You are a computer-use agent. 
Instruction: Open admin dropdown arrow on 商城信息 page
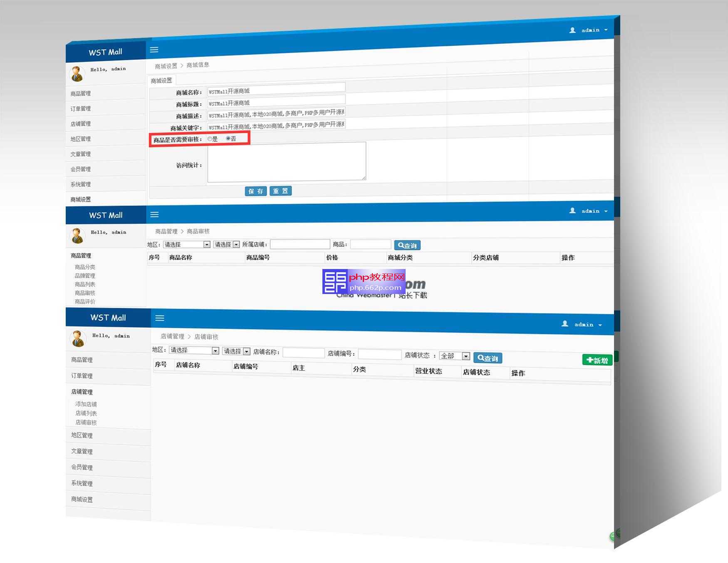click(x=606, y=30)
